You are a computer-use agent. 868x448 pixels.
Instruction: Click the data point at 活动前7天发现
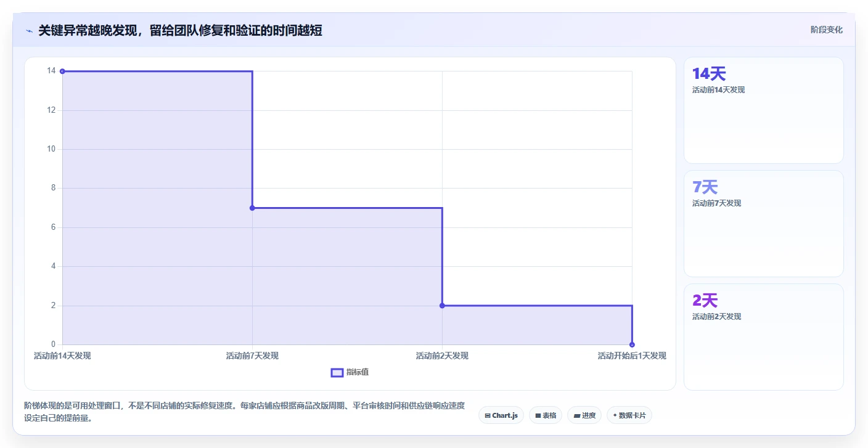[x=252, y=208]
